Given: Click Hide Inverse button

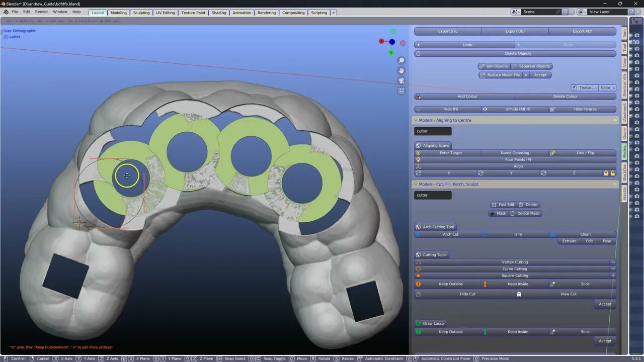Looking at the screenshot, I should pyautogui.click(x=582, y=109).
